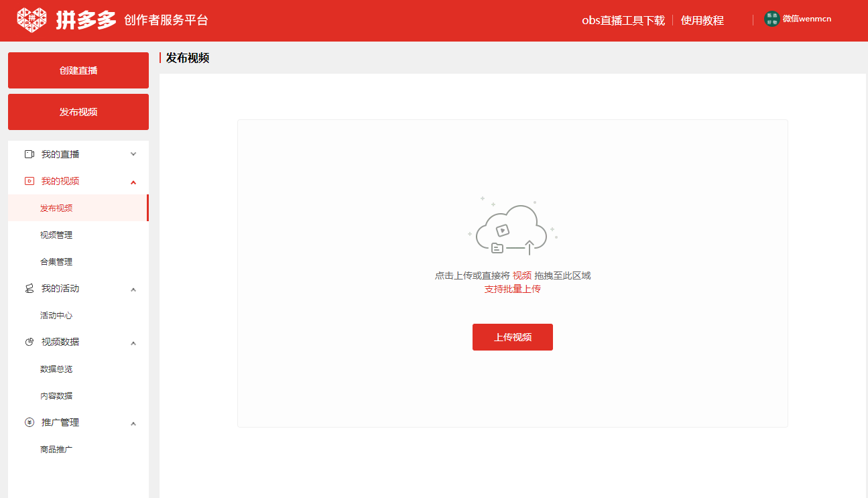Open 使用教程 link in the header

tap(702, 20)
